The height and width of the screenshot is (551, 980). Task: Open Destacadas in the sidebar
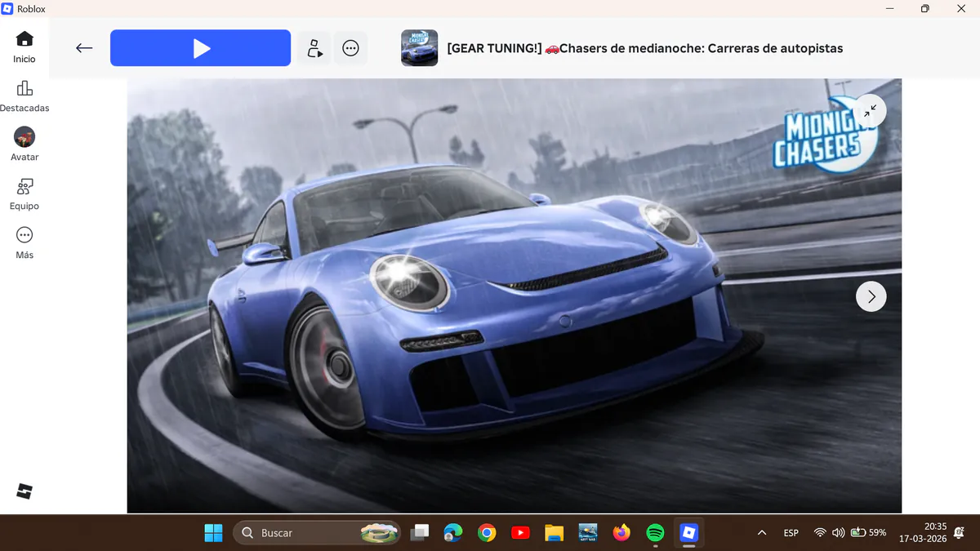click(x=24, y=96)
